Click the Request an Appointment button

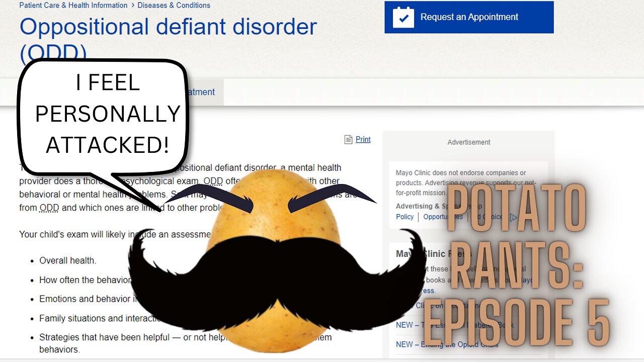coord(469,17)
